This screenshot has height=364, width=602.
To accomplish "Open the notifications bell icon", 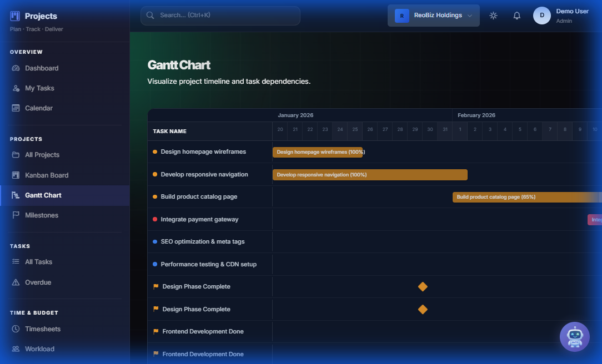I will click(516, 16).
